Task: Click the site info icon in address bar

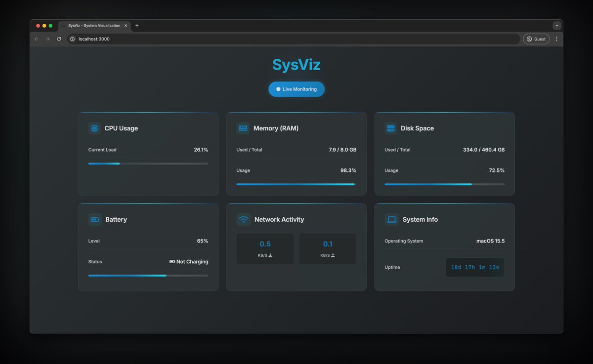Action: tap(72, 39)
